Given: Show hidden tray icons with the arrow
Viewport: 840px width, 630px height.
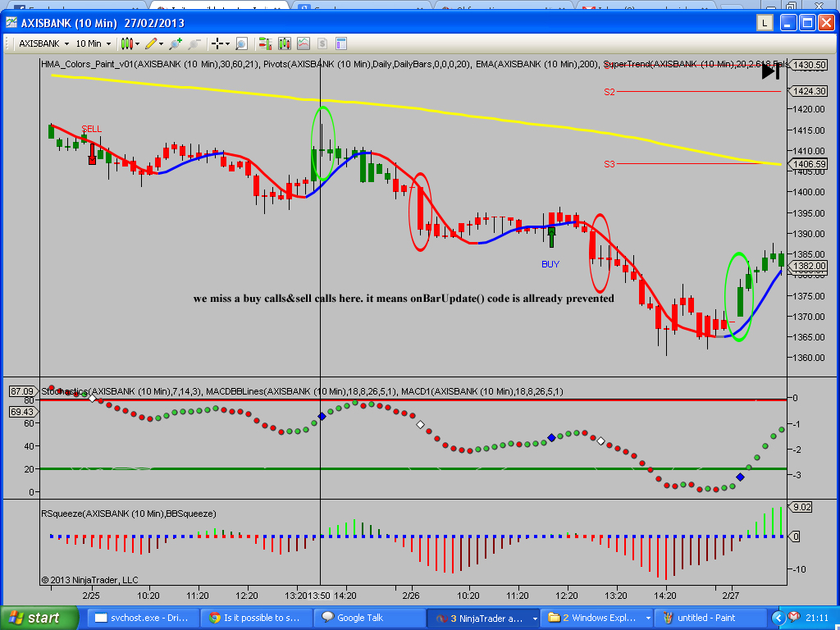Looking at the screenshot, I should pos(777,619).
